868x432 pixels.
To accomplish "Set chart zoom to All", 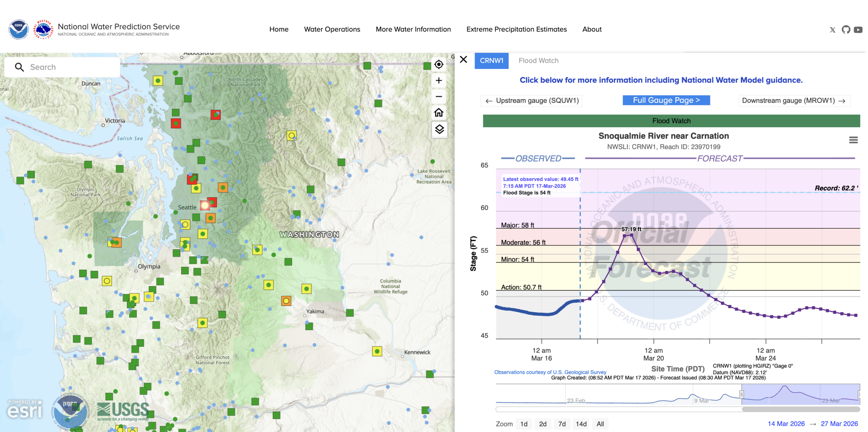I will tap(600, 424).
